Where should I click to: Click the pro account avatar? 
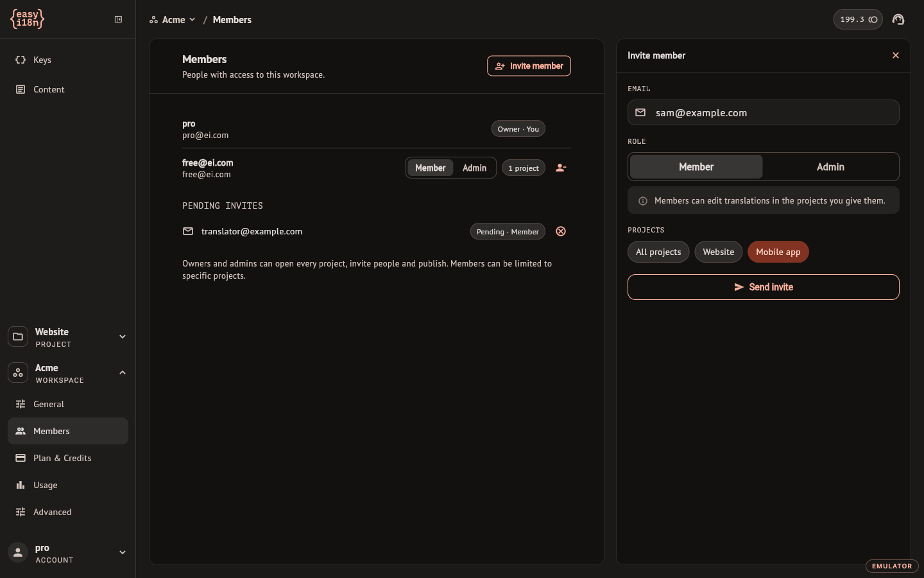coord(18,552)
